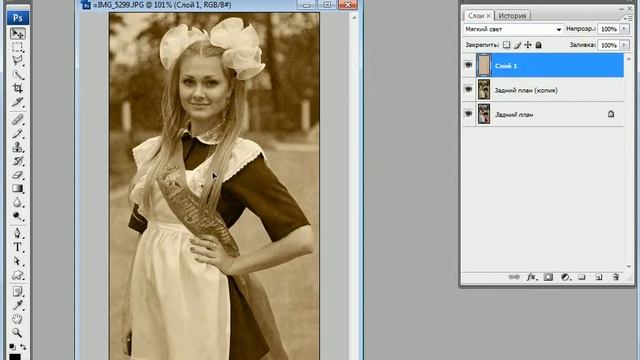Toggle lock all for layer
The image size is (640, 360).
point(538,45)
